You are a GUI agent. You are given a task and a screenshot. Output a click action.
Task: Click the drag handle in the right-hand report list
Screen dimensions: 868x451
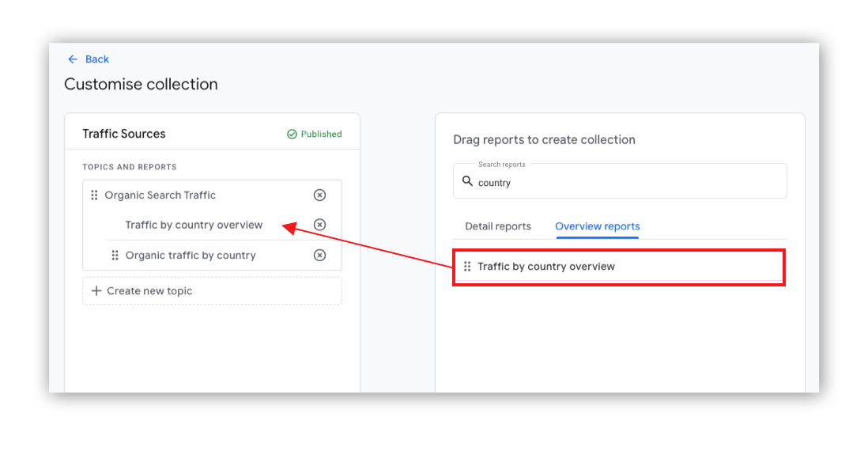[467, 267]
